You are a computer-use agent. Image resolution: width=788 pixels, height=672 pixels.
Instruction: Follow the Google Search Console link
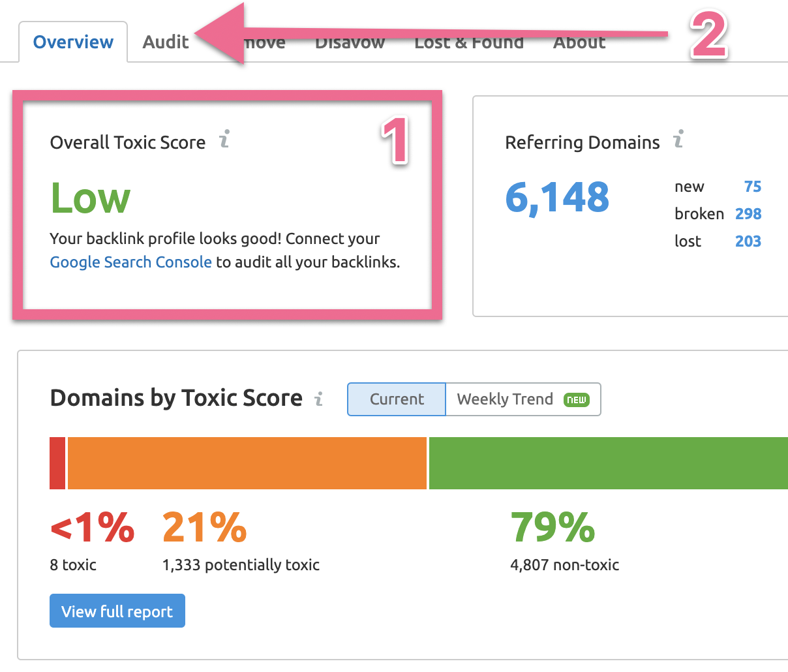[x=130, y=262]
